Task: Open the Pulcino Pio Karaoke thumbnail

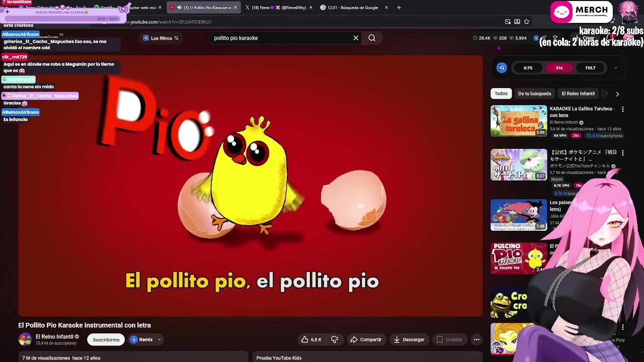Action: pyautogui.click(x=519, y=258)
